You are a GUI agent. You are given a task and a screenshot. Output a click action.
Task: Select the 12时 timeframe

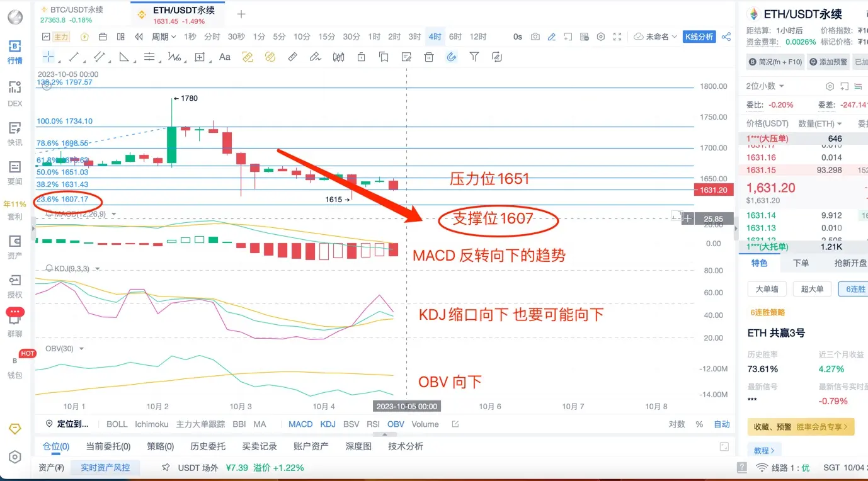[x=478, y=37]
